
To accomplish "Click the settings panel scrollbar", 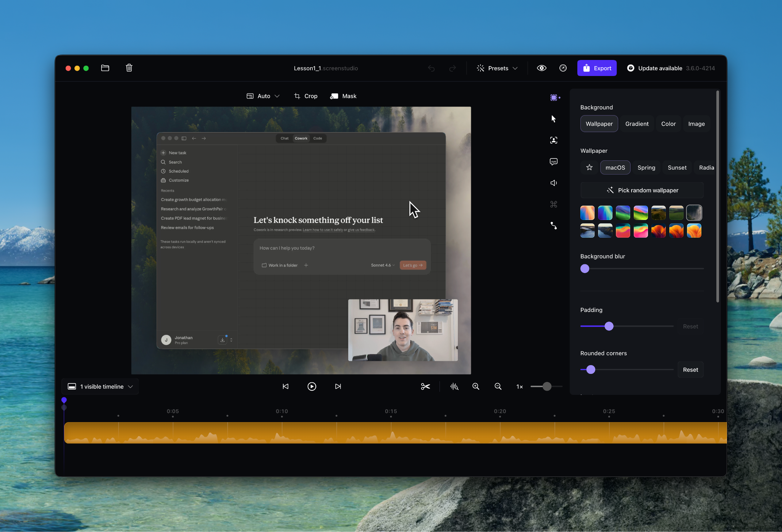I will (x=718, y=197).
